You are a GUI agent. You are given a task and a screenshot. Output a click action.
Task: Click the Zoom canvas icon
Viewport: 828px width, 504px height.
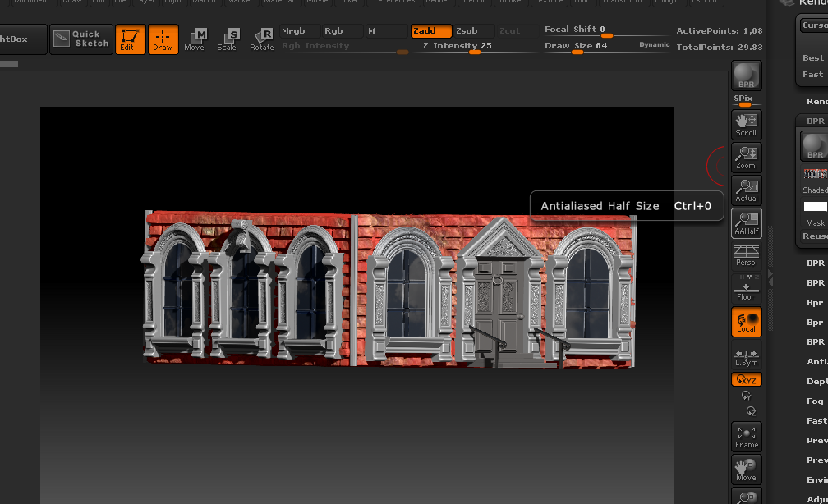coord(746,158)
